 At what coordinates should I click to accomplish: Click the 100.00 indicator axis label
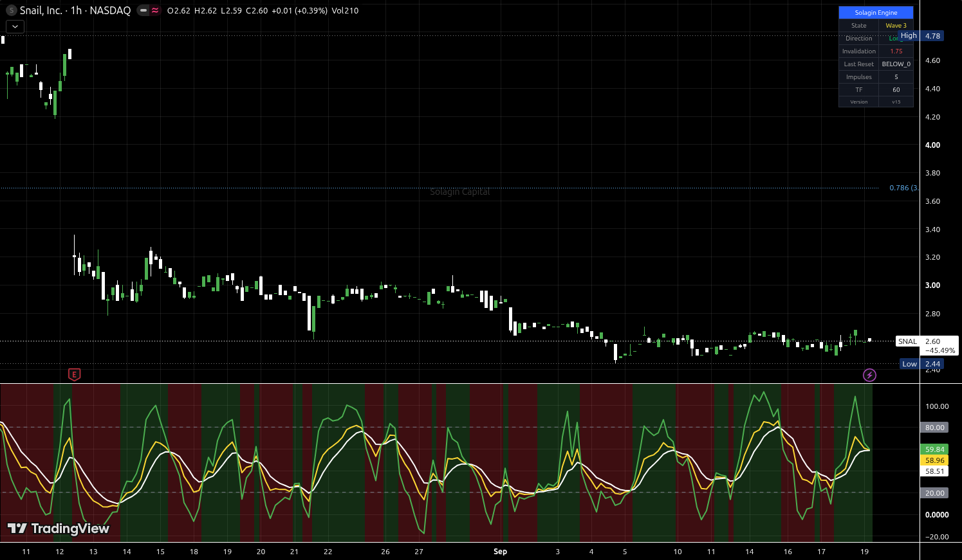pyautogui.click(x=936, y=406)
